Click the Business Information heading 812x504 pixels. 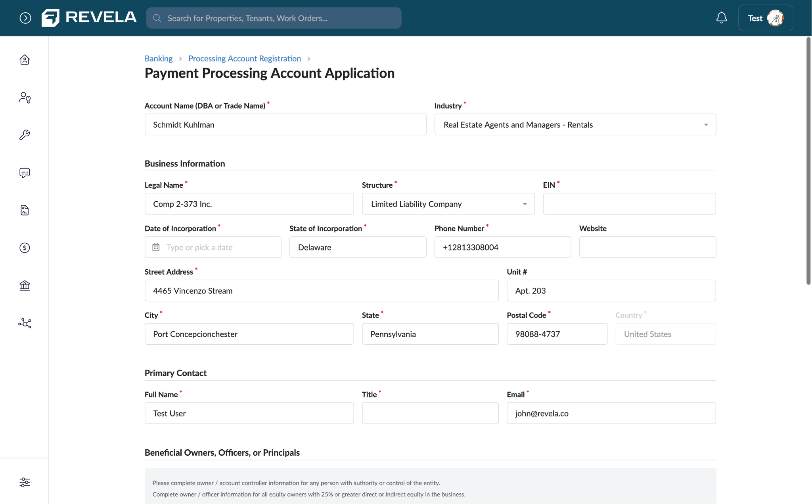tap(185, 164)
